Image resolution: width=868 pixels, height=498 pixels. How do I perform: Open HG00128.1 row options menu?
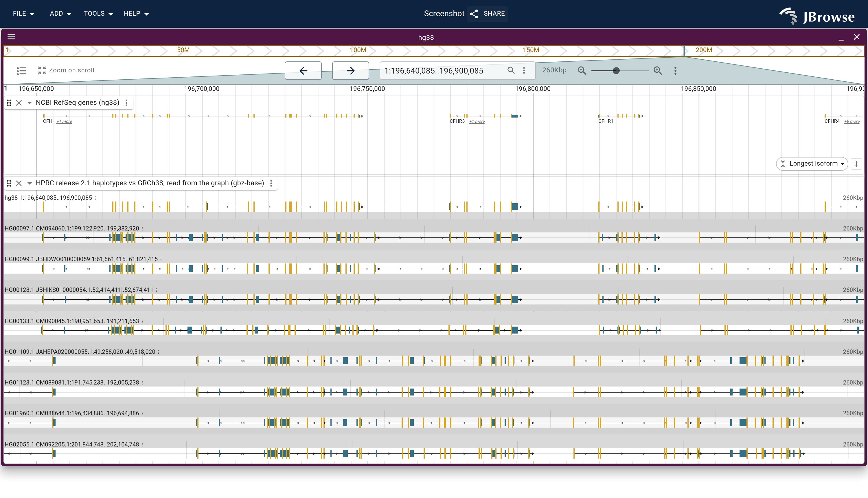(x=157, y=290)
